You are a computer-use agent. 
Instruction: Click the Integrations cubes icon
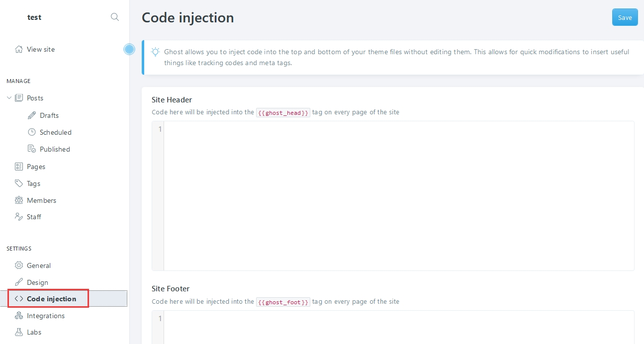(19, 316)
